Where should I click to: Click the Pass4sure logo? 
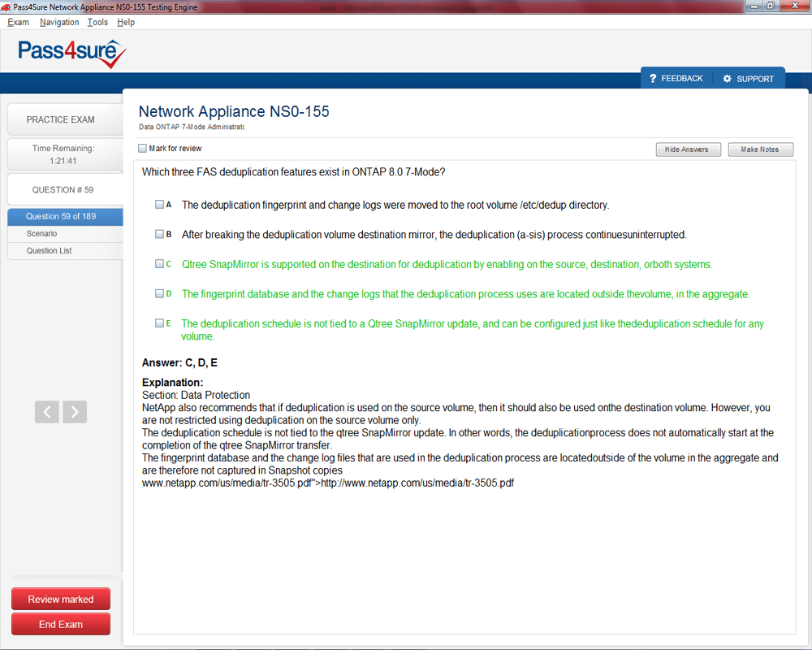pos(72,54)
